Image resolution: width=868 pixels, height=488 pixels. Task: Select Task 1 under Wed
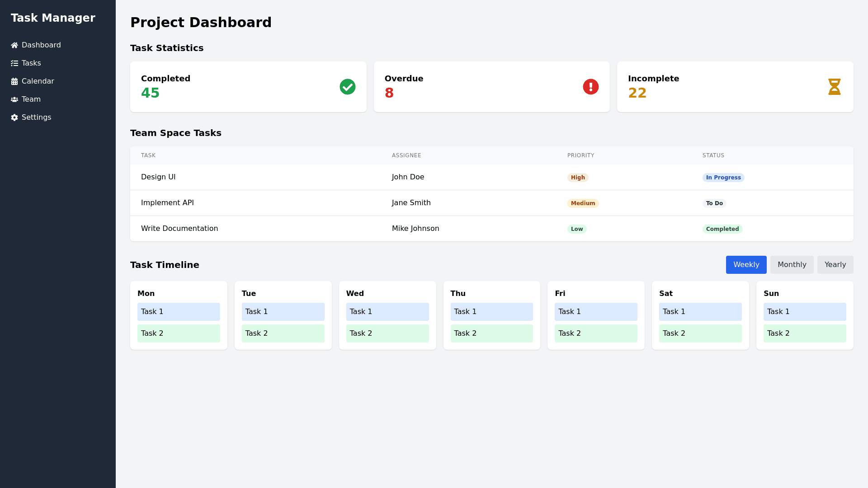coord(387,312)
